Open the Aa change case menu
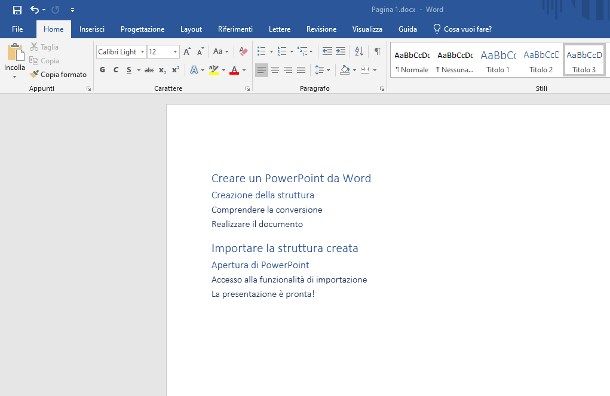610x396 pixels. coord(220,52)
